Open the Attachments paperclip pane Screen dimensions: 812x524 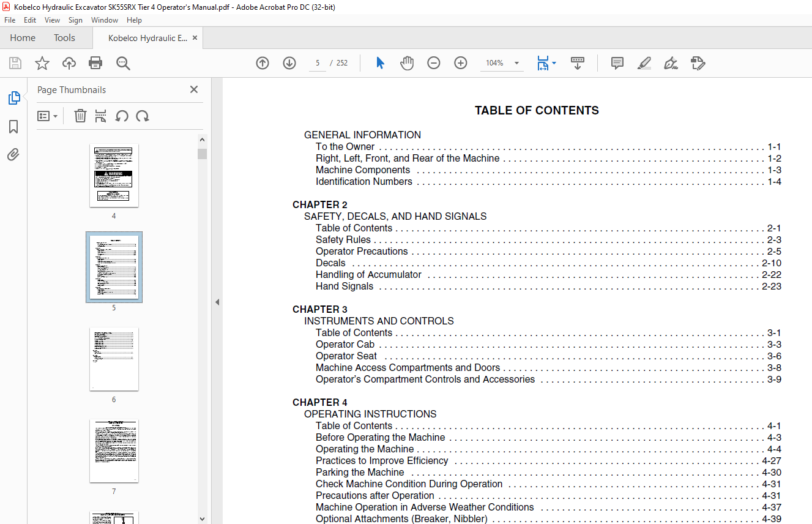click(13, 154)
